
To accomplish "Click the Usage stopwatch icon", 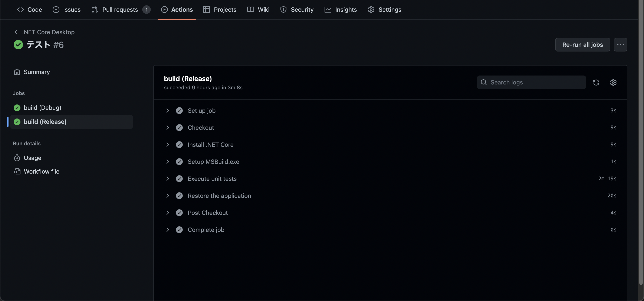I will [17, 158].
